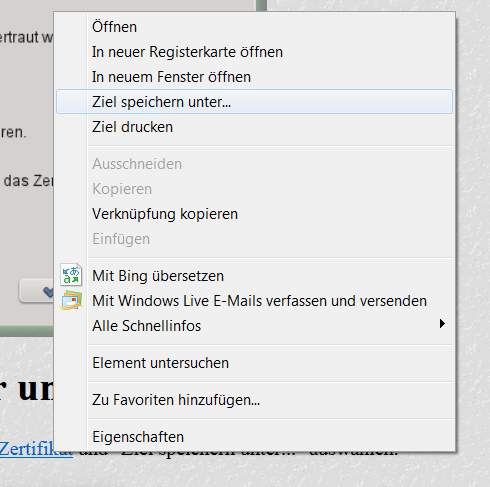Expand the Alle Schnellinfos submenu arrow

pyautogui.click(x=442, y=324)
